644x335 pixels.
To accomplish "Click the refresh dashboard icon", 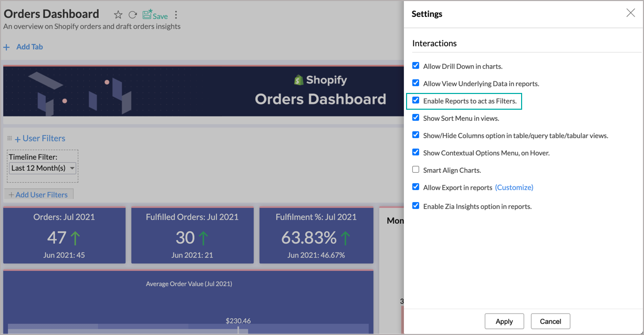I will (133, 15).
